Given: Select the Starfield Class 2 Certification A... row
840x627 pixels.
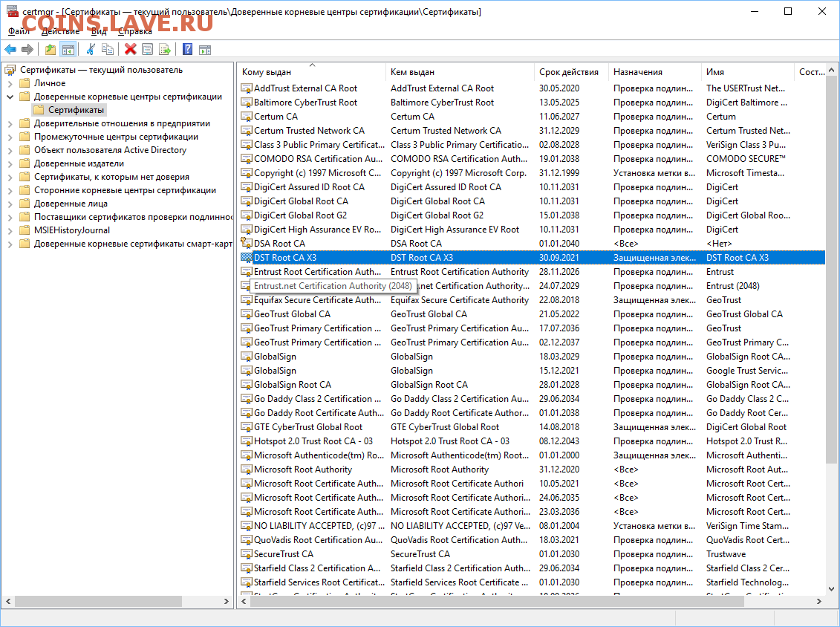Looking at the screenshot, I should [531, 568].
